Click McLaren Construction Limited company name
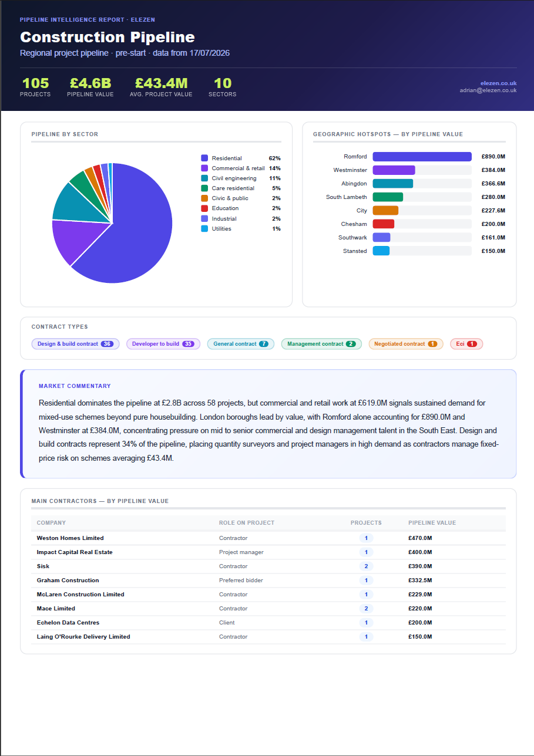The image size is (534, 756). pos(80,595)
